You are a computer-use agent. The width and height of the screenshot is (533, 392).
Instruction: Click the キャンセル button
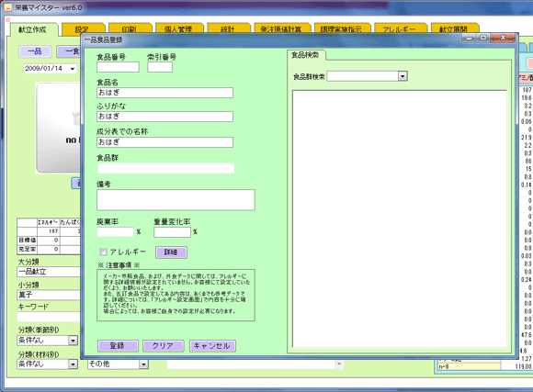click(x=212, y=346)
